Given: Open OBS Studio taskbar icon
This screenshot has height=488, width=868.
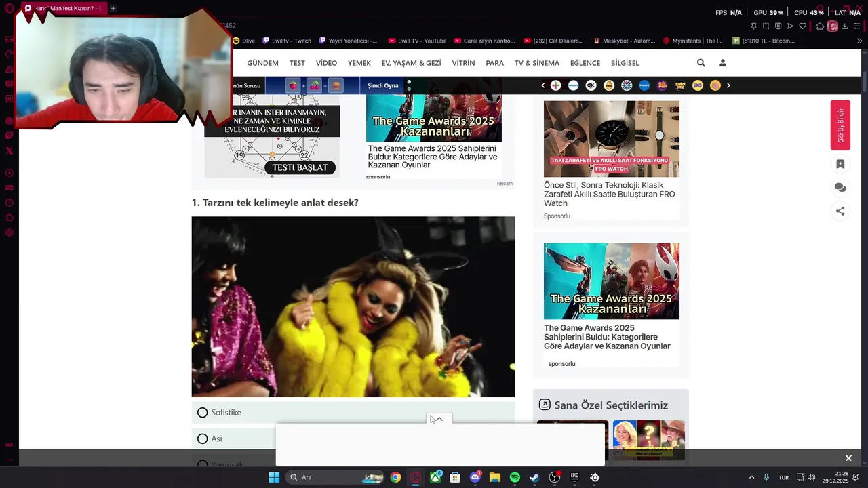Looking at the screenshot, I should [x=555, y=477].
